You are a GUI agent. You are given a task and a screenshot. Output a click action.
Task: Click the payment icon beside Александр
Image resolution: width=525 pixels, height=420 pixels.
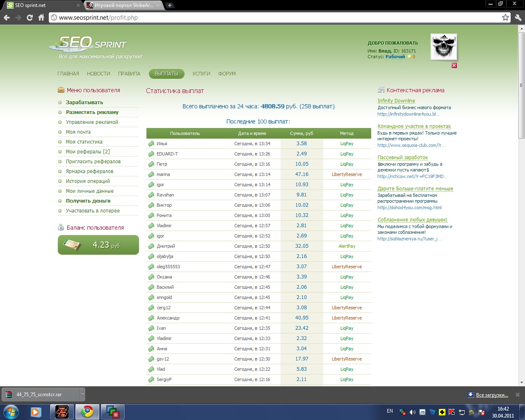151,318
